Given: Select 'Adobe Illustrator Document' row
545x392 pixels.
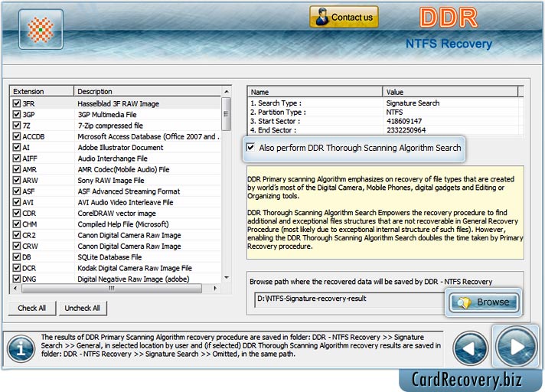Looking at the screenshot, I should [x=116, y=147].
